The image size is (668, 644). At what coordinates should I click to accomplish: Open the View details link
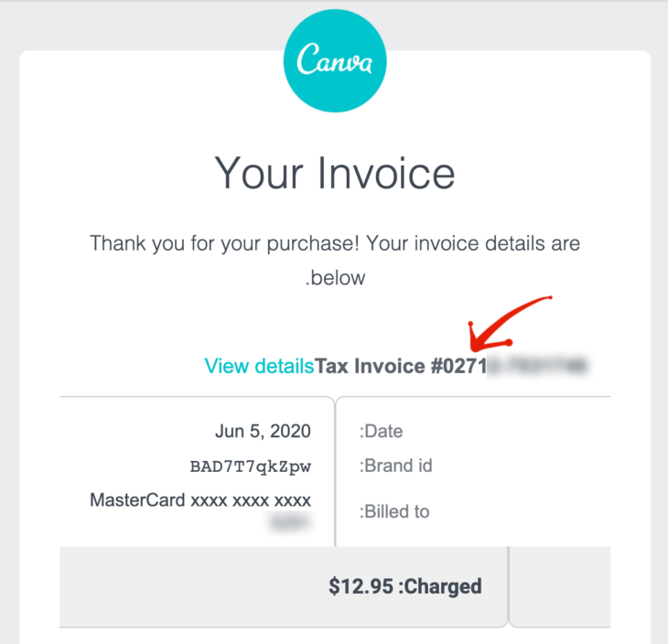(259, 367)
